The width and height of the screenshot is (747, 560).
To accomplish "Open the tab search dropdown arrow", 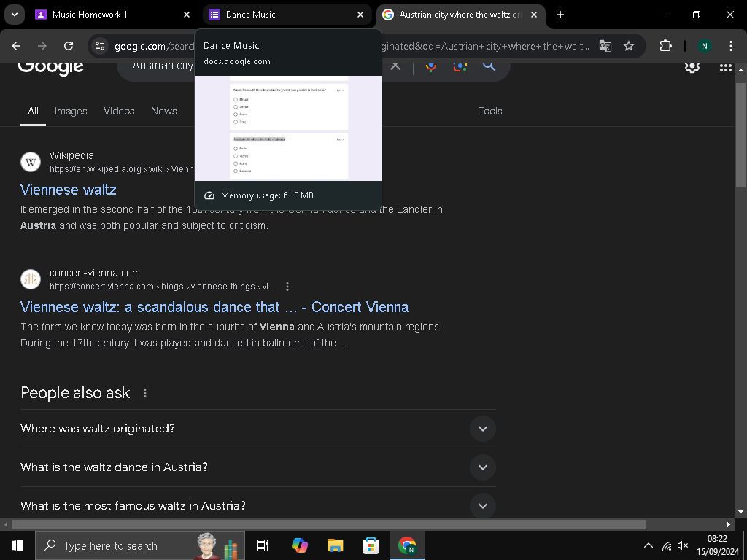I will (15, 15).
